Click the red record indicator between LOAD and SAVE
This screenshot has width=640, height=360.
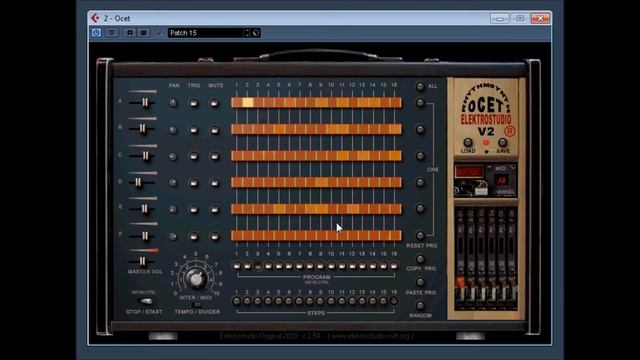point(485,142)
